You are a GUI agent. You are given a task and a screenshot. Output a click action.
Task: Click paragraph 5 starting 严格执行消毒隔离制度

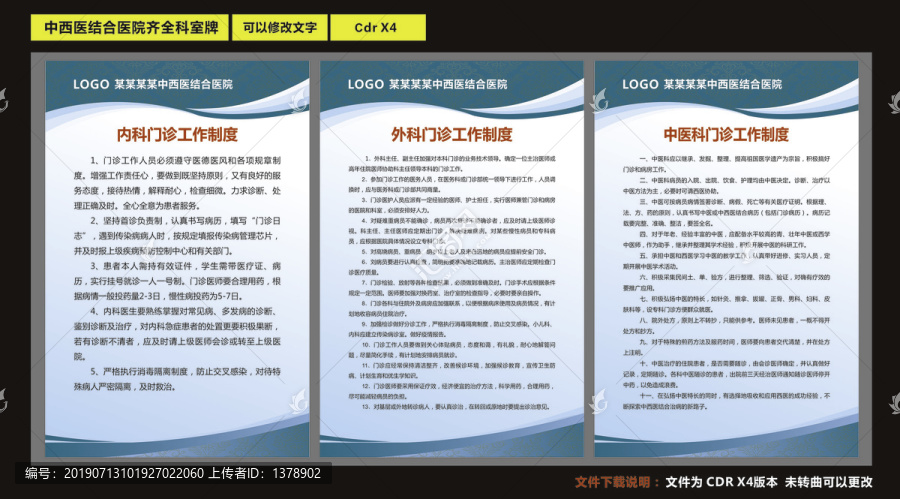pyautogui.click(x=177, y=380)
